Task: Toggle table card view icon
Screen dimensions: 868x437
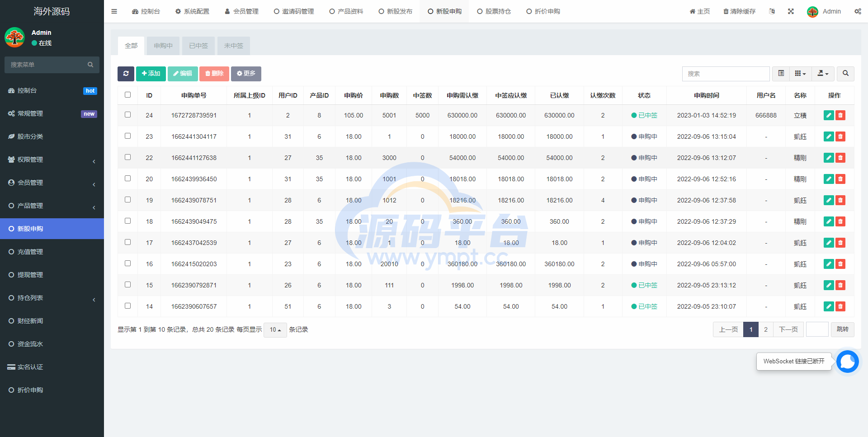Action: coord(781,74)
